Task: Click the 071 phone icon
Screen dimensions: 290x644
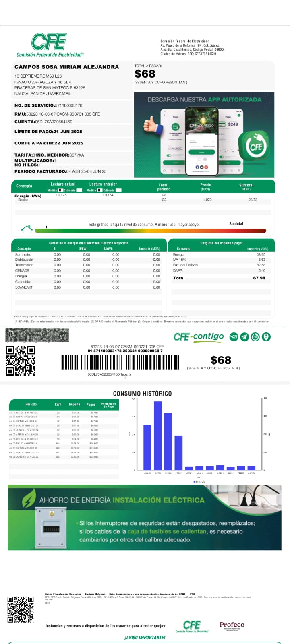Action: coord(234,337)
